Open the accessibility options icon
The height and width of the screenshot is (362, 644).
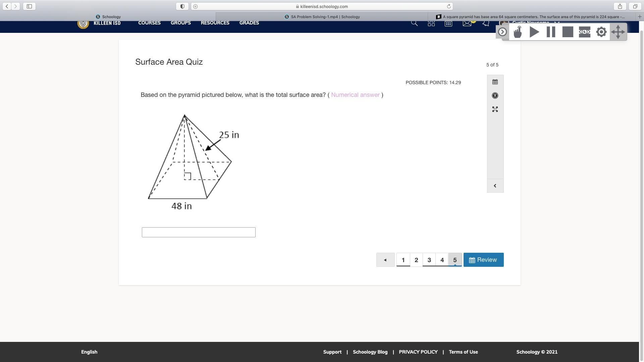[x=495, y=96]
